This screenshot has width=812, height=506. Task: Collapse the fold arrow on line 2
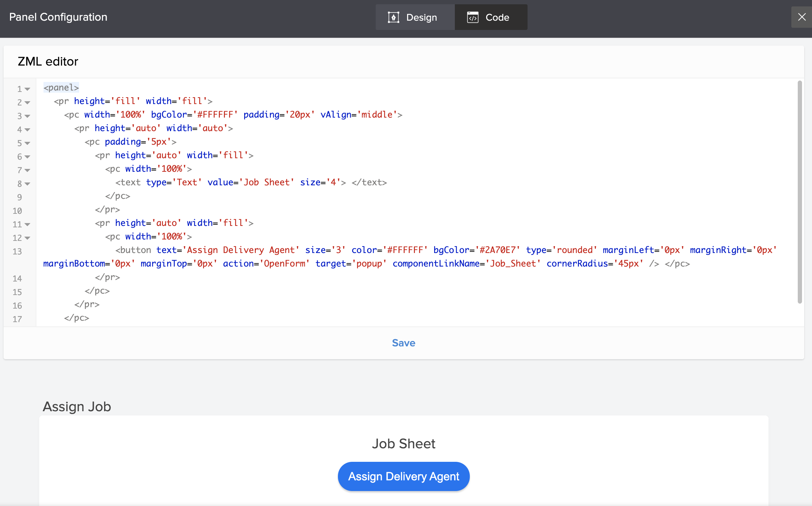(x=27, y=103)
